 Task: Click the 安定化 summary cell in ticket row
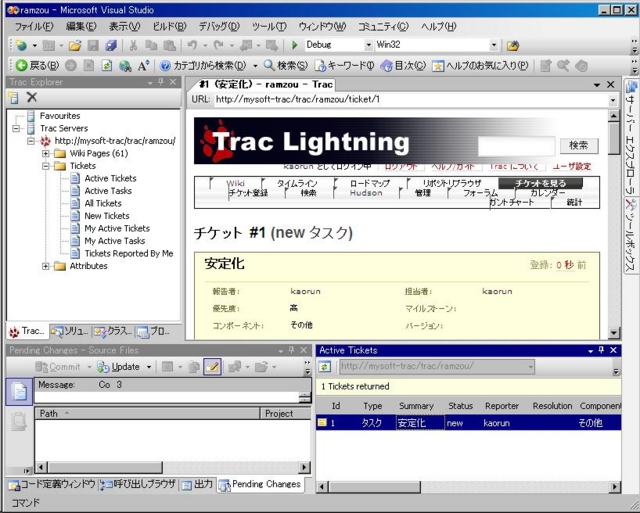(x=420, y=423)
